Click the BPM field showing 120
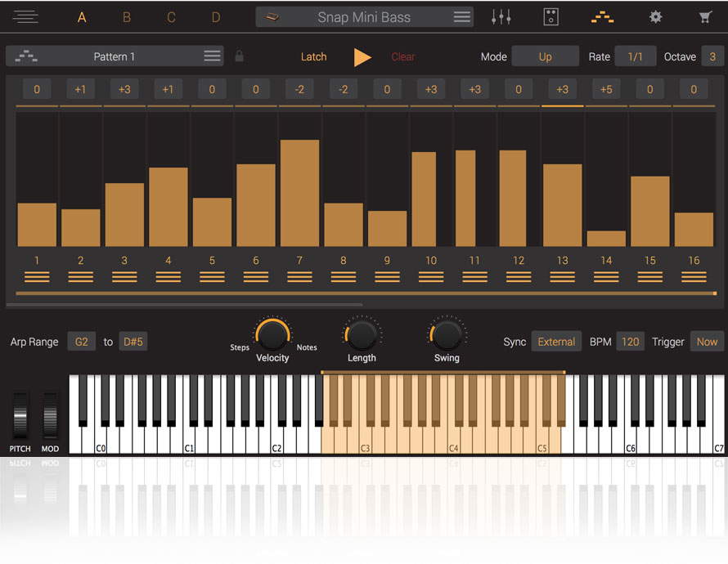 click(630, 342)
